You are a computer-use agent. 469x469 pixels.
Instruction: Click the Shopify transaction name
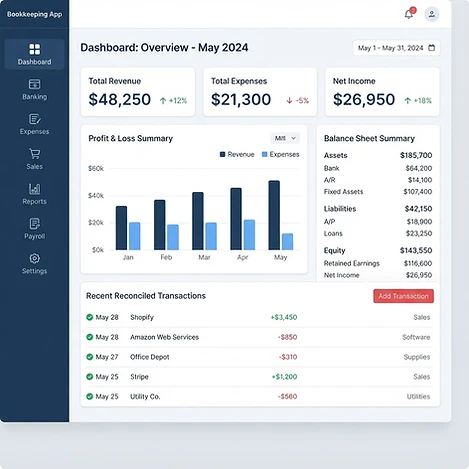point(142,317)
